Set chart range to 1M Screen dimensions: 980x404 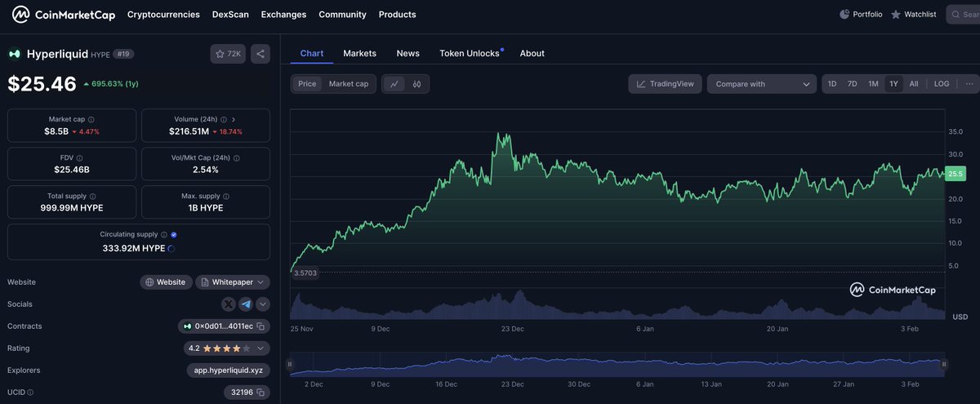tap(873, 84)
